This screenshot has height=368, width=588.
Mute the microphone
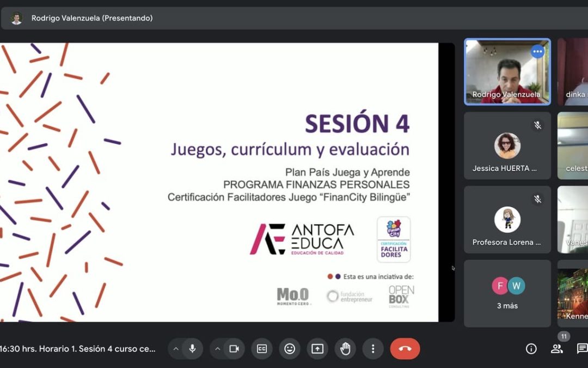coord(192,349)
